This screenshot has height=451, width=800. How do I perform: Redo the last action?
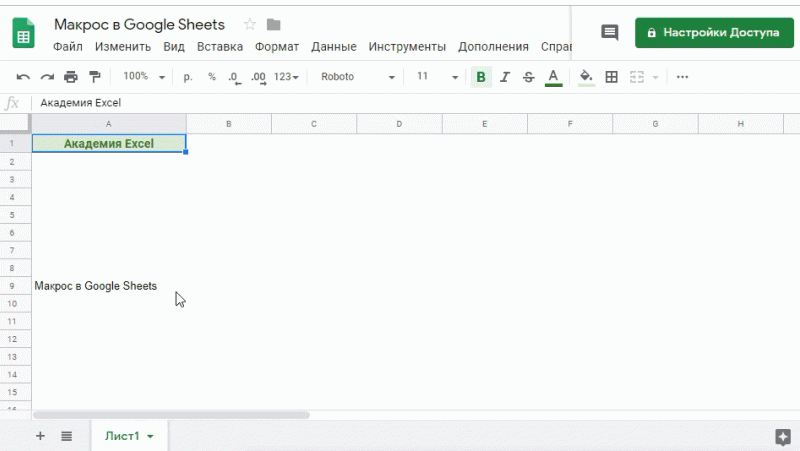tap(47, 77)
